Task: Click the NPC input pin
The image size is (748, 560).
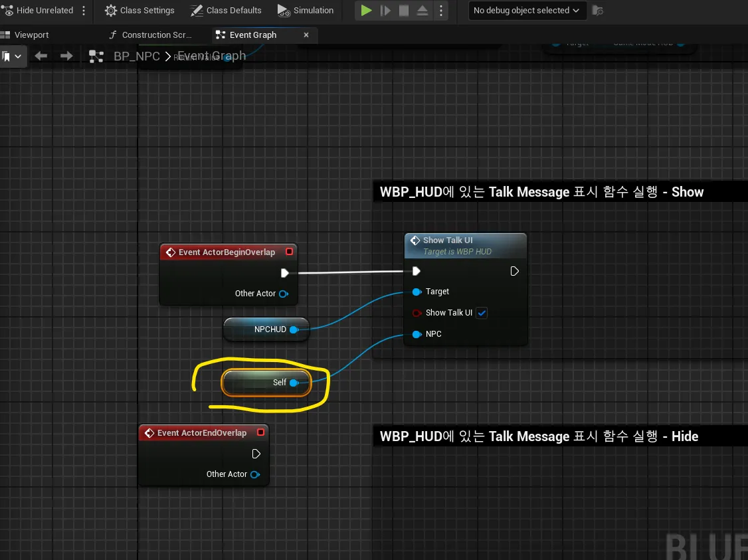Action: [417, 334]
